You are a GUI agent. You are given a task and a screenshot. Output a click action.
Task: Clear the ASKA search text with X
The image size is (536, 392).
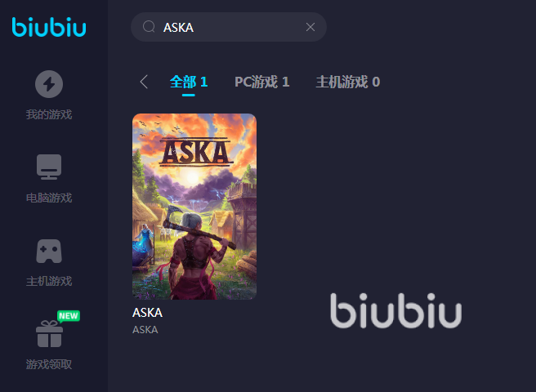[310, 27]
